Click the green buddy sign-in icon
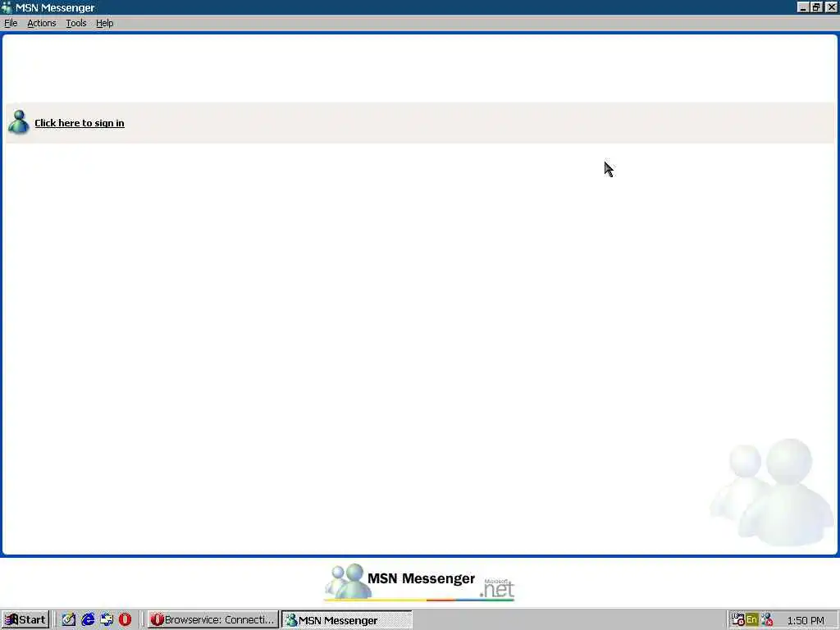 pyautogui.click(x=19, y=123)
